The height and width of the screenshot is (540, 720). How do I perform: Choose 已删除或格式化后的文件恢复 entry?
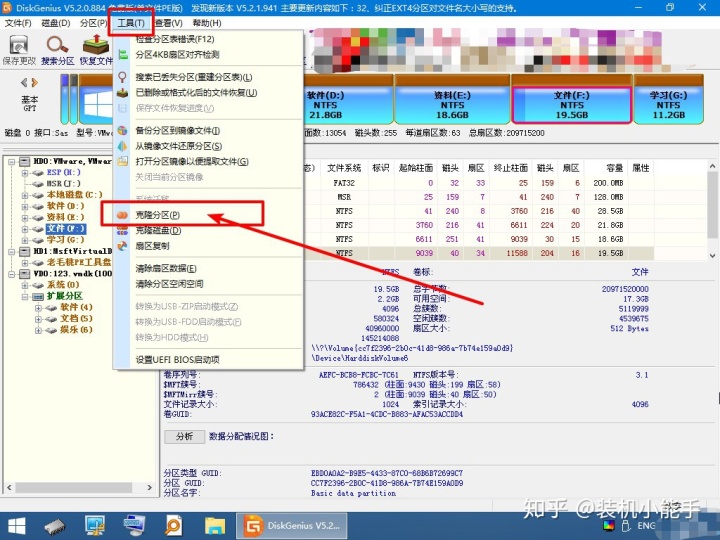(196, 93)
